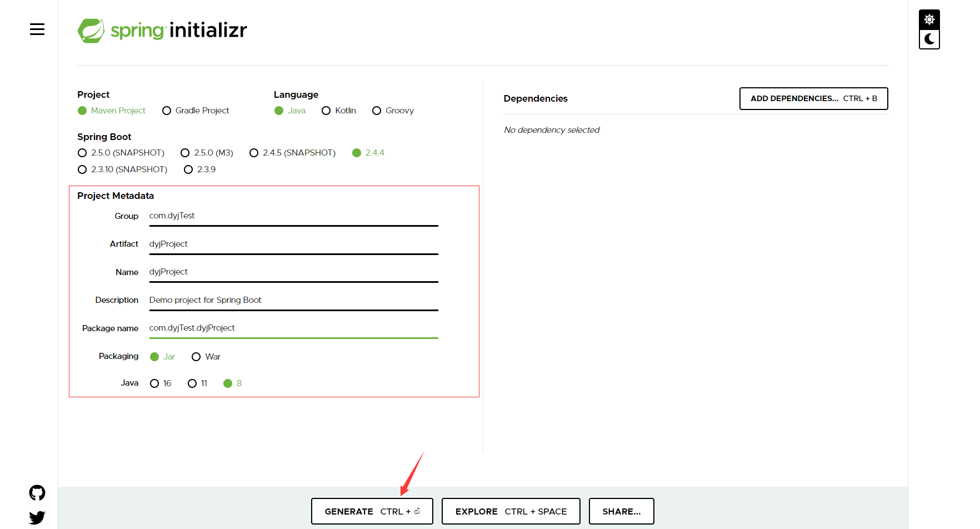
Task: Click the Spring Boot heading
Action: click(x=104, y=137)
